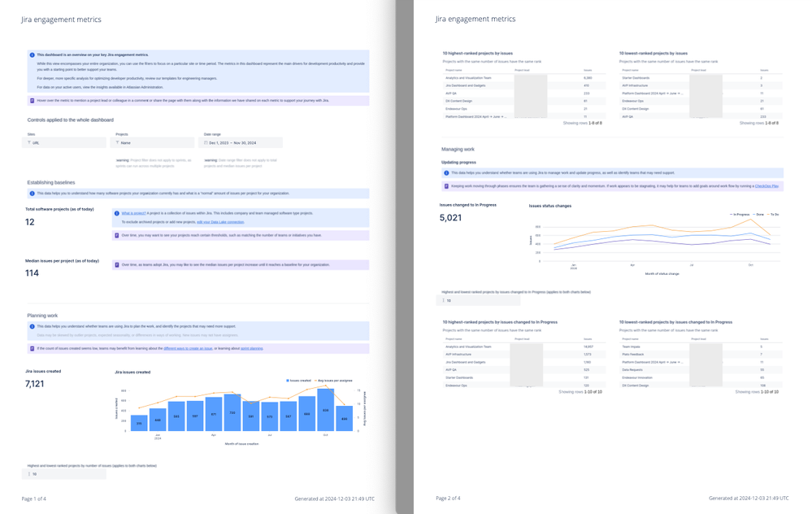
Task: Open the Dec 1, 2023 – Nov 30, 2024 date range
Action: (241, 142)
